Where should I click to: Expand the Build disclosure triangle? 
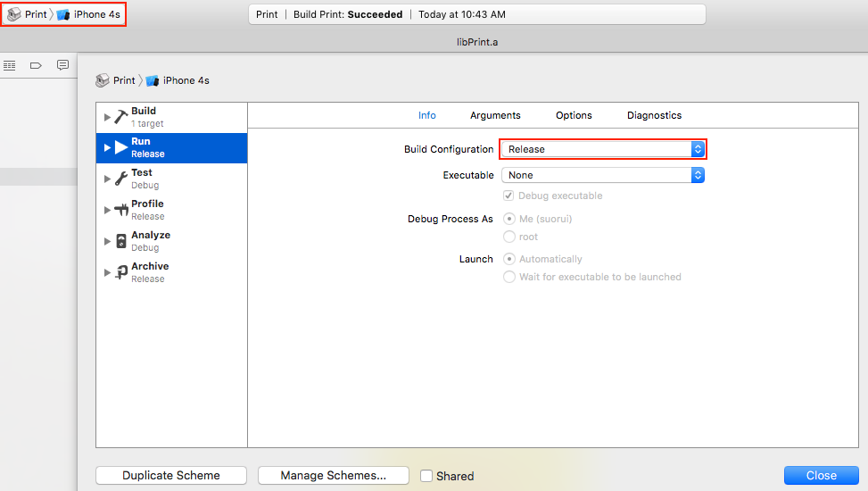tap(108, 117)
